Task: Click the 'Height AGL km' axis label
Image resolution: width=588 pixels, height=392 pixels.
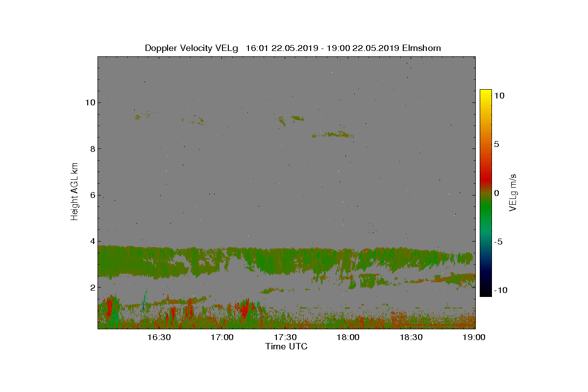Action: (74, 192)
